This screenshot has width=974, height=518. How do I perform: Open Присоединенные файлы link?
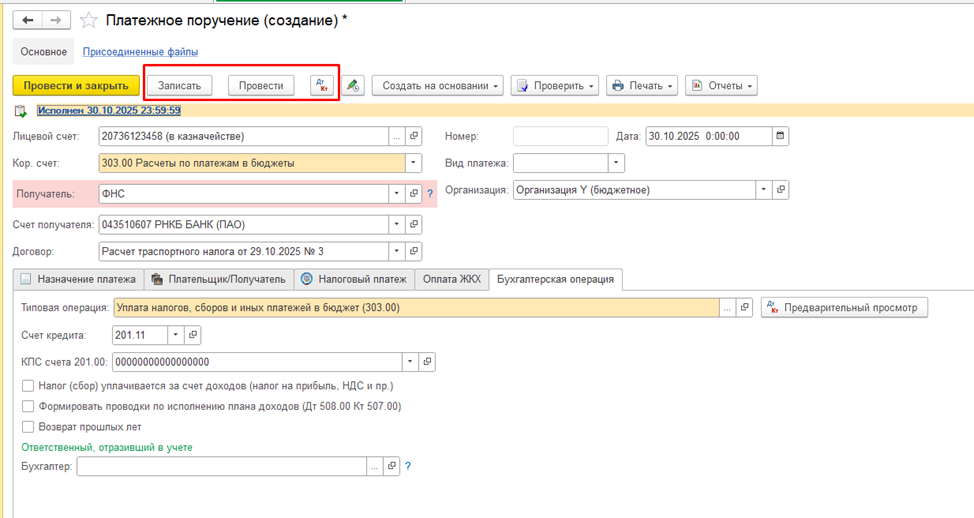pyautogui.click(x=140, y=52)
